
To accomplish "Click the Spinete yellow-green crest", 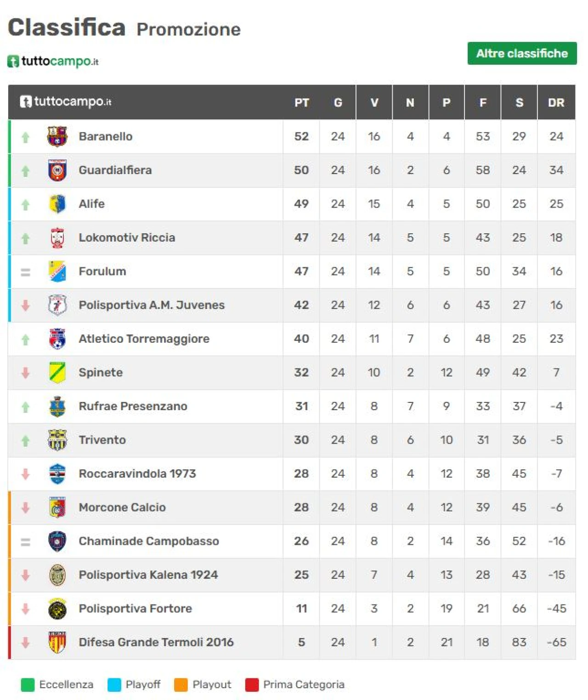I will pos(57,373).
